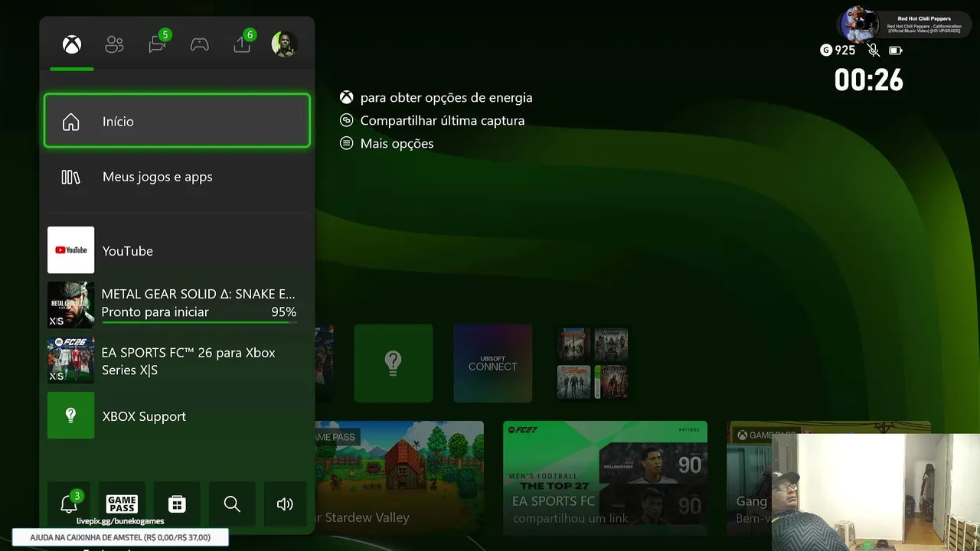The image size is (980, 551).
Task: Click the 'Pronto para iniciar' status text
Action: tap(155, 312)
